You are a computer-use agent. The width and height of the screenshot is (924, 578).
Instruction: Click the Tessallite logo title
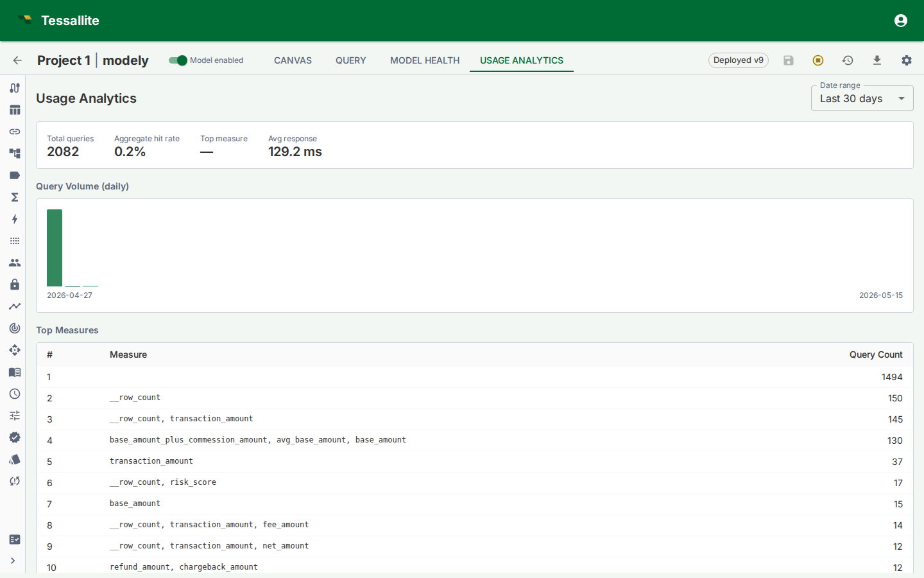(x=70, y=21)
